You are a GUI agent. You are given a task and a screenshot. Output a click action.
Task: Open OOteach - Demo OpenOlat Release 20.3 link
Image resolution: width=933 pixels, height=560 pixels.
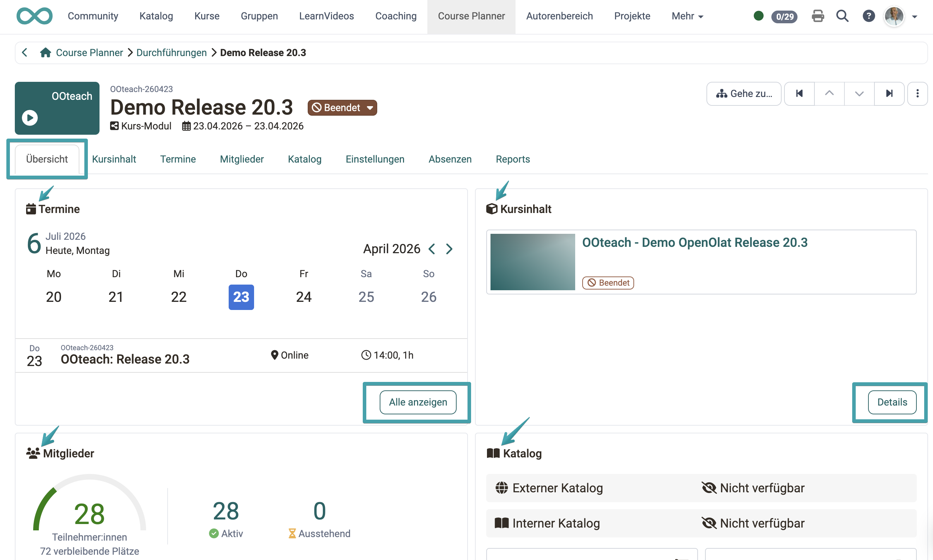[x=695, y=242]
